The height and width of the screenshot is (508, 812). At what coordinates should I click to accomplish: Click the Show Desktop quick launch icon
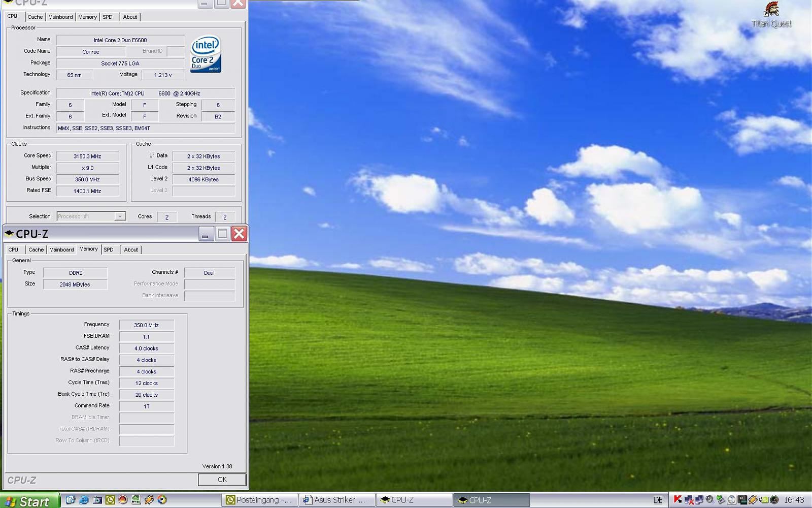(x=71, y=500)
